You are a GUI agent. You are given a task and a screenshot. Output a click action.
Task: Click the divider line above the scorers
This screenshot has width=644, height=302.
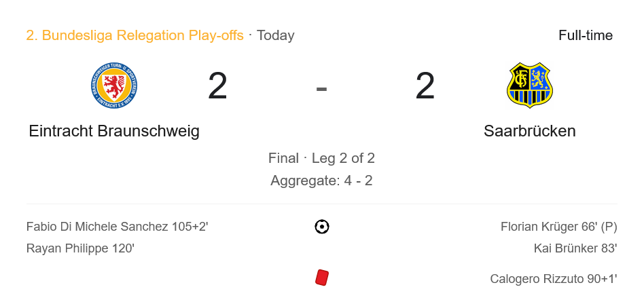(x=322, y=204)
